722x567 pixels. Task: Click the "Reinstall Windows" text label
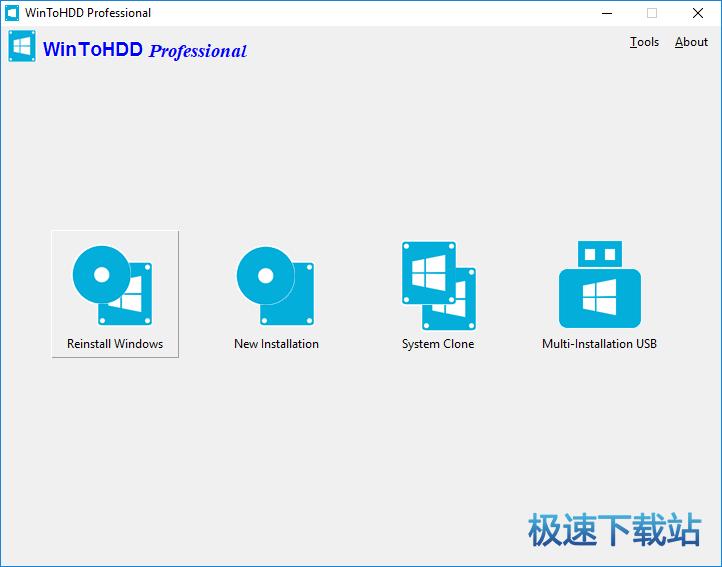(115, 344)
